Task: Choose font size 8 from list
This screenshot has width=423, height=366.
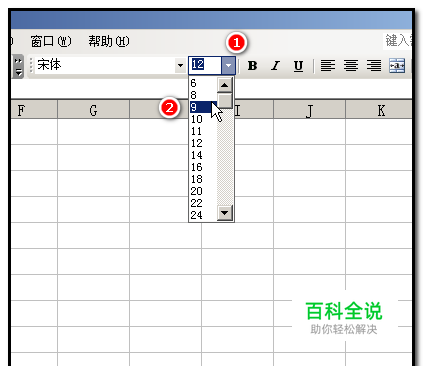Action: point(203,95)
